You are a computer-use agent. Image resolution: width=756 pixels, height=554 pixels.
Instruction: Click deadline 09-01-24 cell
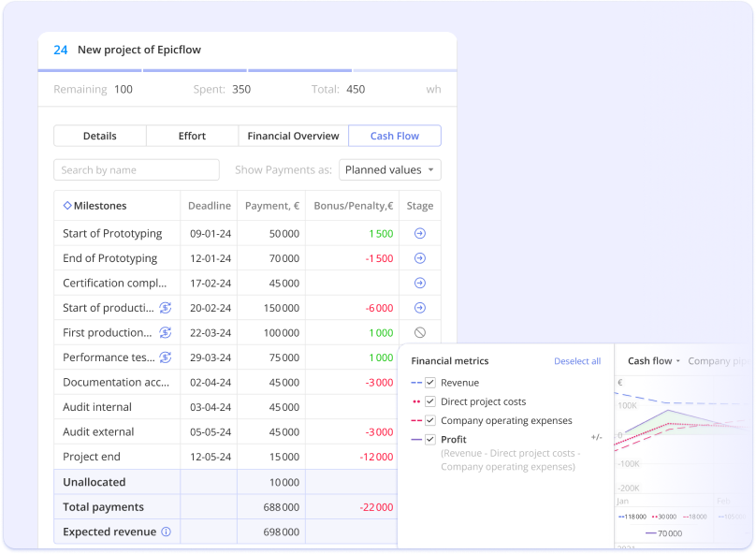pyautogui.click(x=211, y=234)
